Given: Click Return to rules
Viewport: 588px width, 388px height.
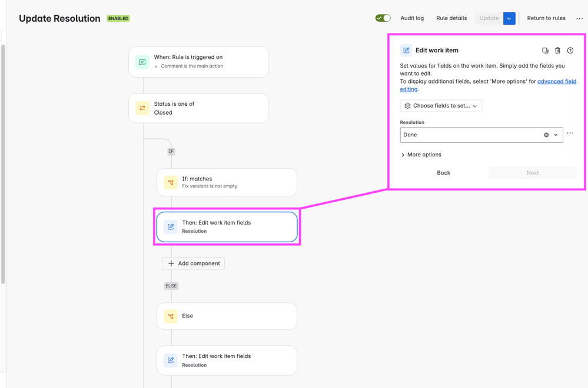Looking at the screenshot, I should coord(546,18).
